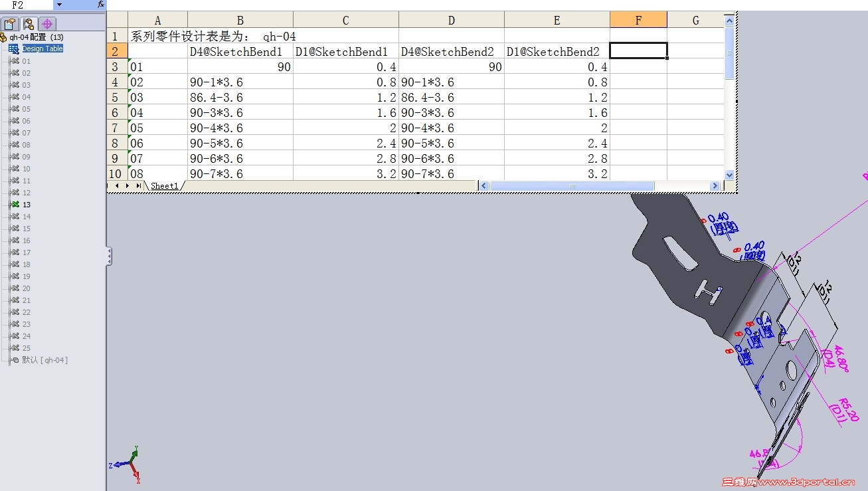Select cell D1@SketchBend2 in row 2
Screen dimensions: 868x491
click(557, 51)
